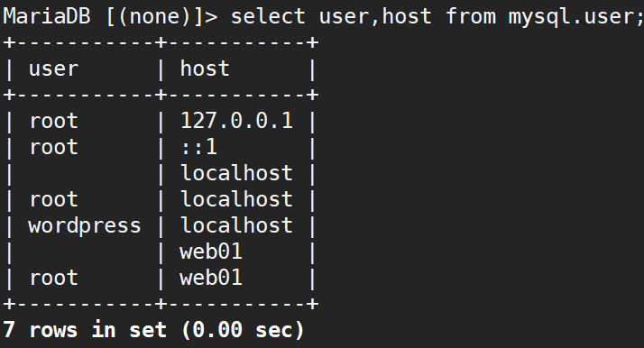644x348 pixels.
Task: Click localhost host with empty user
Action: click(x=236, y=173)
